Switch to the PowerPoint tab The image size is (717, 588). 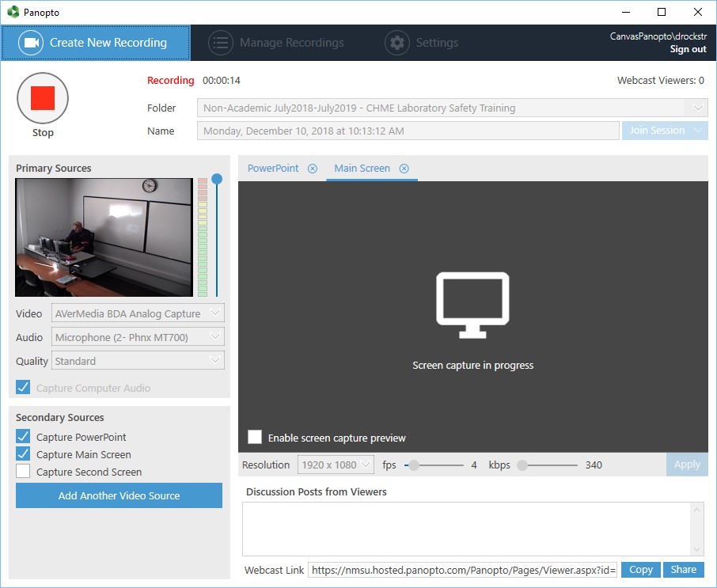coord(273,169)
